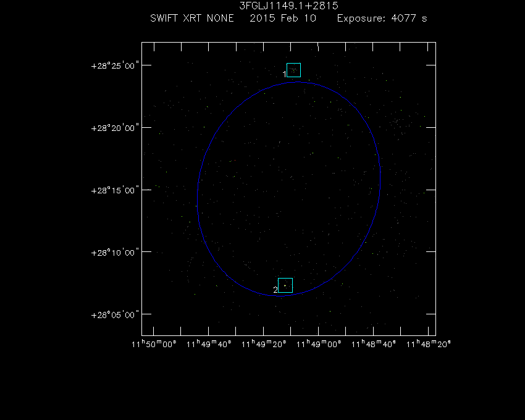Image resolution: width=525 pixels, height=420 pixels.
Task: Click the right ascension label 11h48m20s
Action: [429, 344]
